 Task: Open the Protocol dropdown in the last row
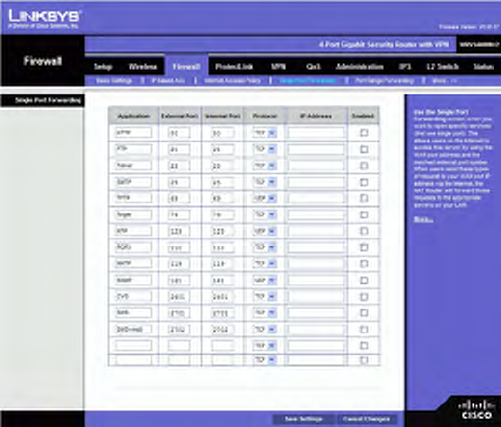pos(265,360)
